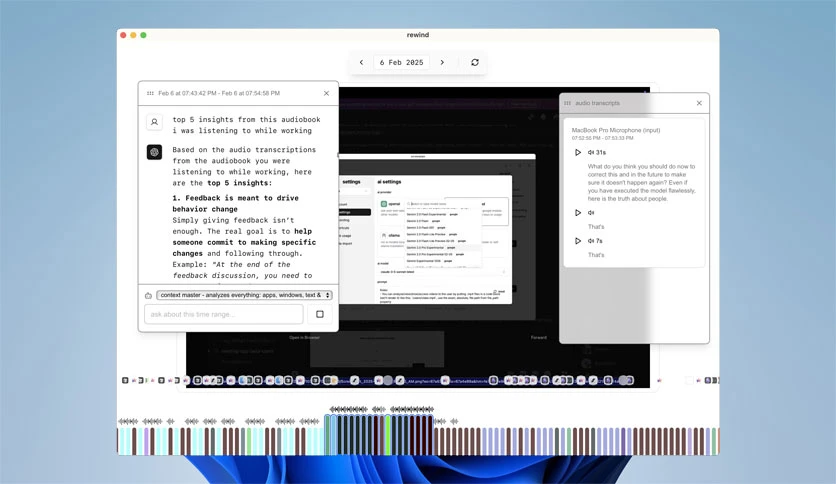Click the bright green frame in selected timeline range
The image size is (836, 484).
(388, 435)
